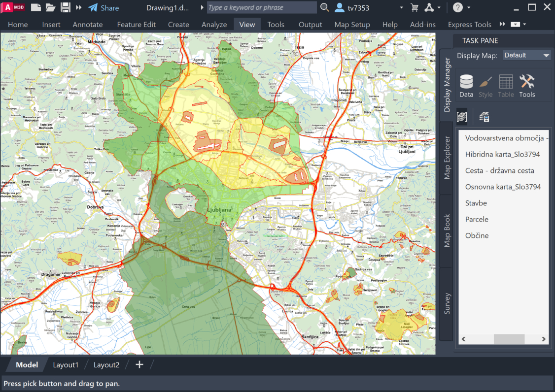Open the Autodesk App Store cart icon
Viewport: 555px width, 392px height.
coord(415,7)
